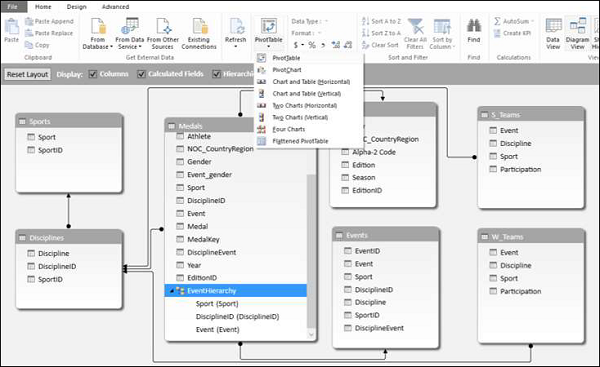Select DisciplineID (DisciplineID) hierarchy level
The height and width of the screenshot is (367, 600).
tap(237, 316)
